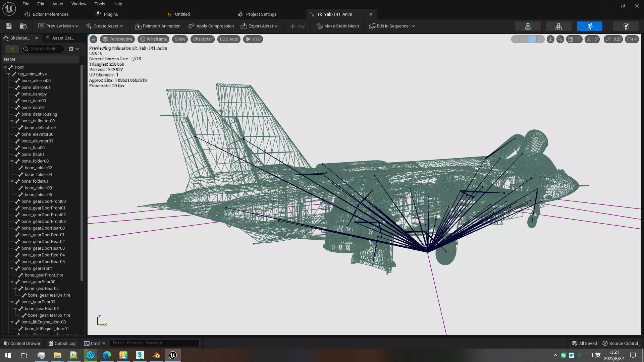Image resolution: width=644 pixels, height=362 pixels.
Task: Open the Physics asset editor mode
Action: [626, 26]
